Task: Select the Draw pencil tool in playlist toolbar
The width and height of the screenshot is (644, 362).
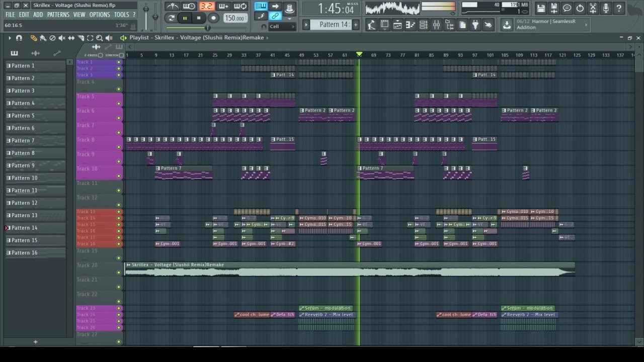Action: pyautogui.click(x=34, y=38)
